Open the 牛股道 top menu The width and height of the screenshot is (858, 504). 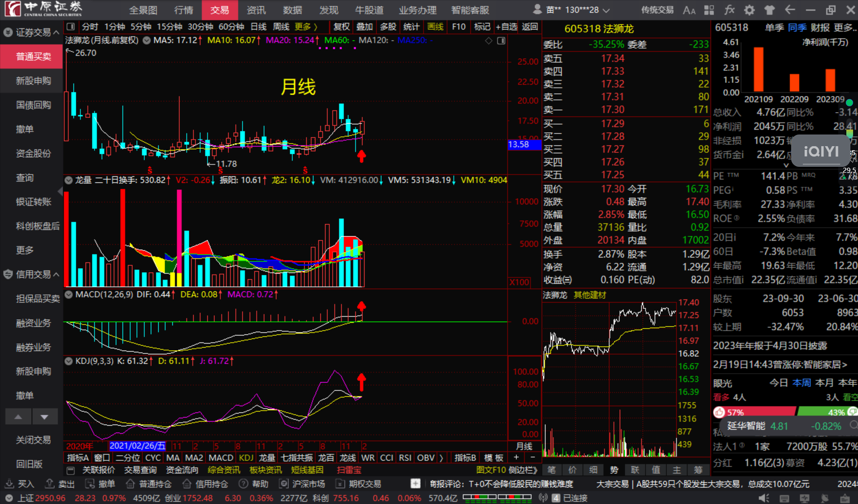[369, 10]
